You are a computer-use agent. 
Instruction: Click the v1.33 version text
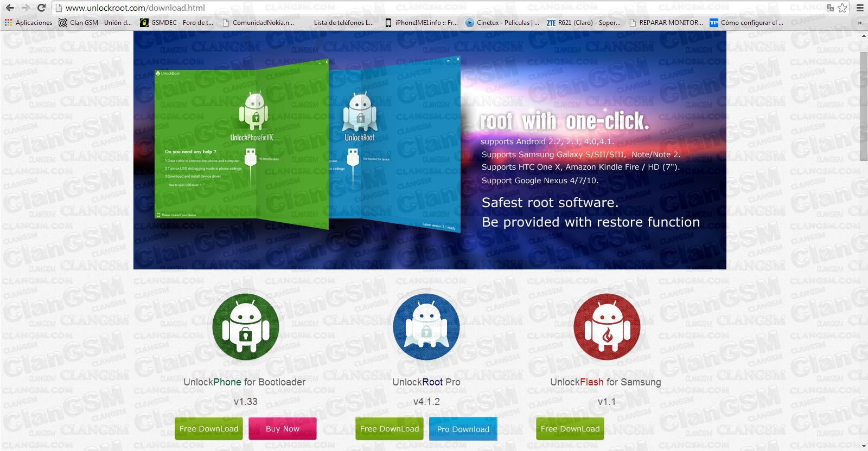(246, 402)
